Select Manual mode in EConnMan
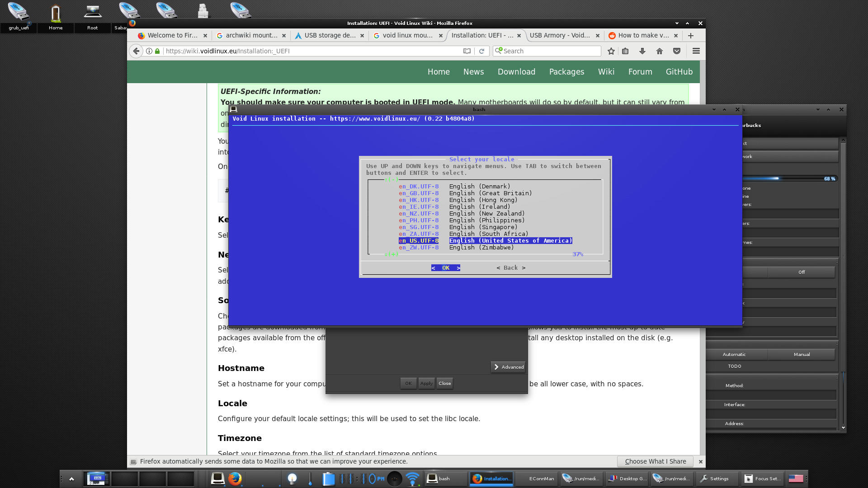 point(801,354)
